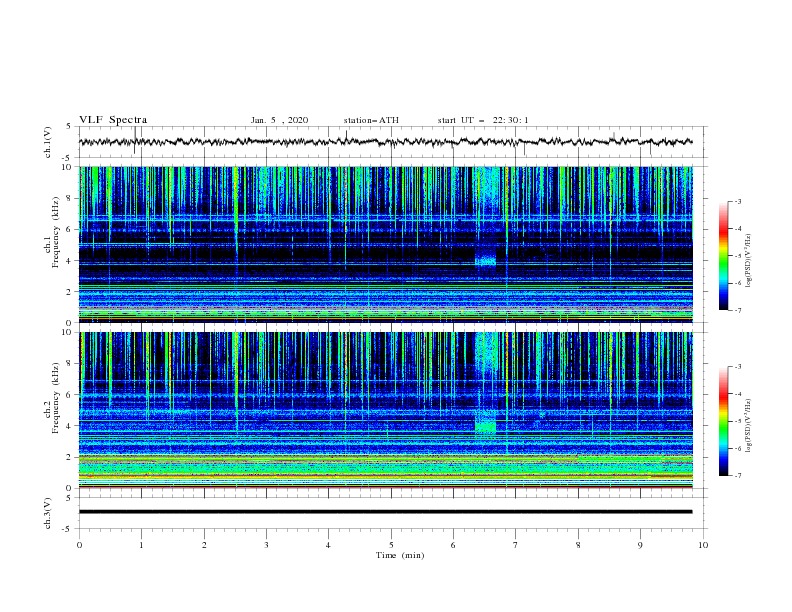Click the color bar beside the ch.1 spectrogram
Viewport: 792px width, 612px height.
tap(723, 256)
